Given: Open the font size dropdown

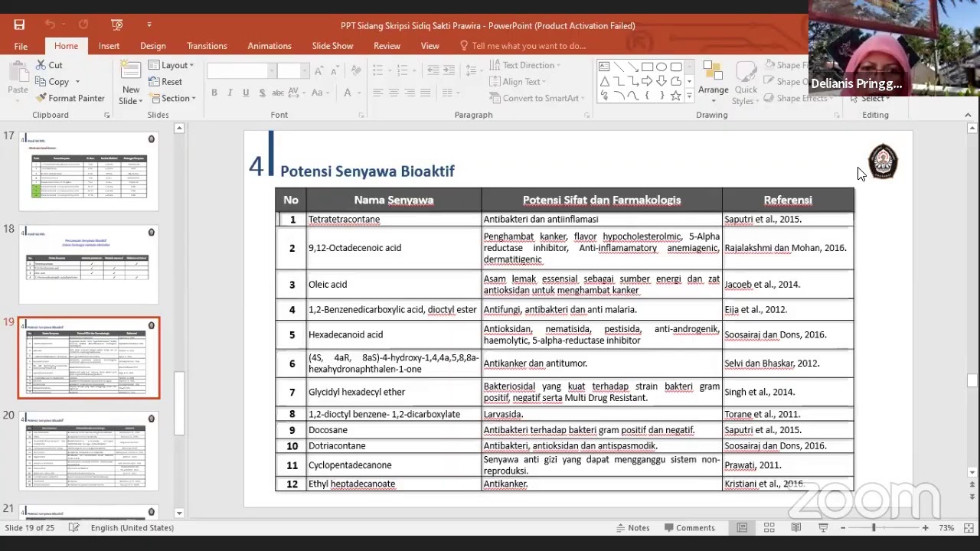Looking at the screenshot, I should [x=304, y=70].
